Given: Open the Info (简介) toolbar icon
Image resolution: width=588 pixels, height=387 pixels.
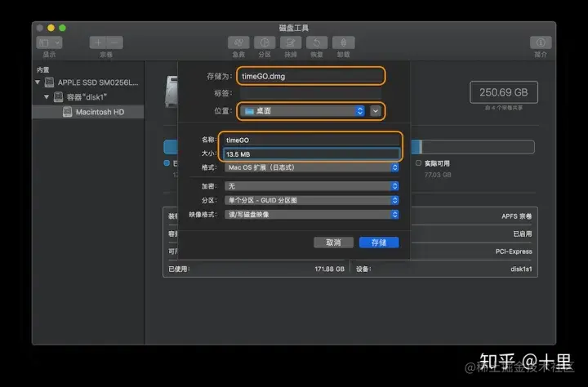Looking at the screenshot, I should pos(541,42).
